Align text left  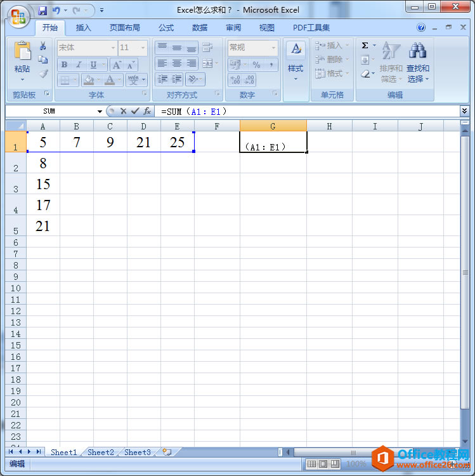pos(162,63)
